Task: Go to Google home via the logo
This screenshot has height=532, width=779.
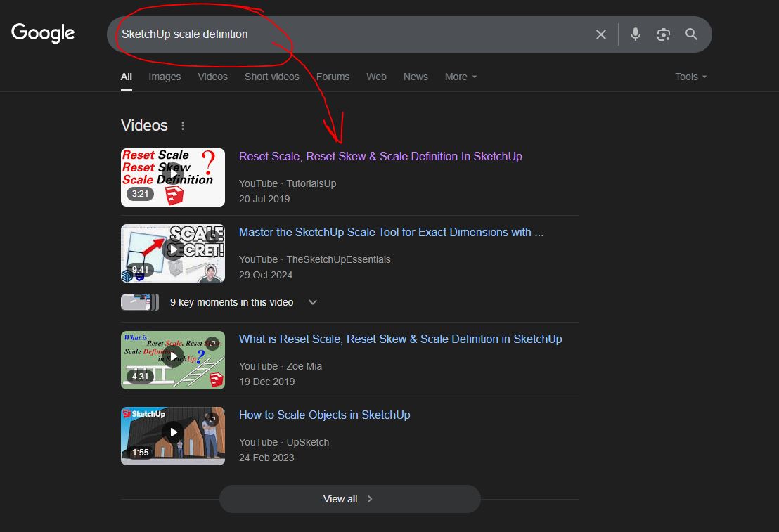Action: coord(43,33)
